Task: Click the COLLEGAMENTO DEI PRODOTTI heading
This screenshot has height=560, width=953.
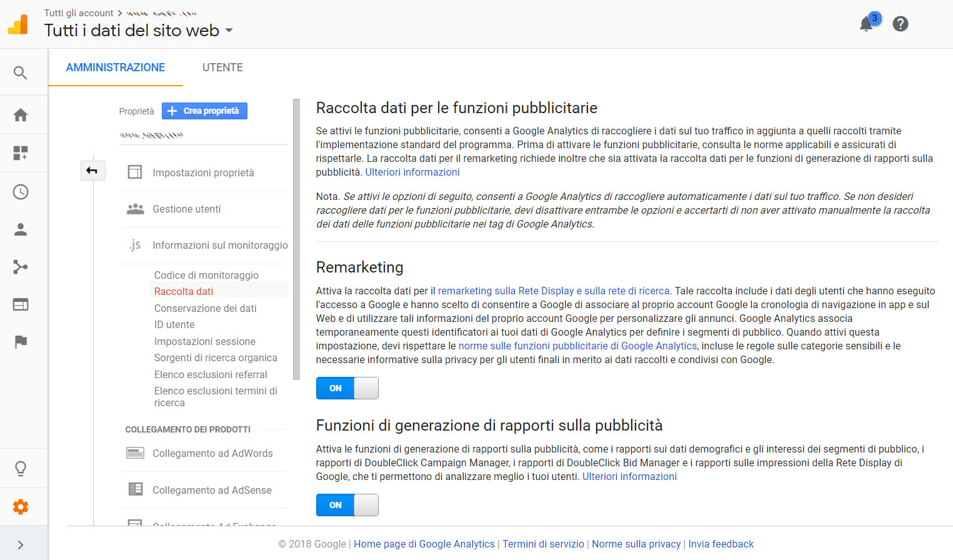Action: pos(187,429)
